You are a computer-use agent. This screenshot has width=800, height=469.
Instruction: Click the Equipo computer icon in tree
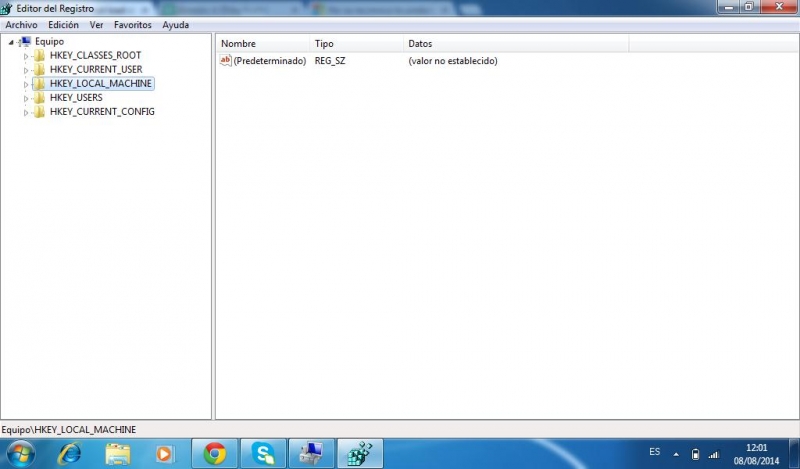(24, 42)
